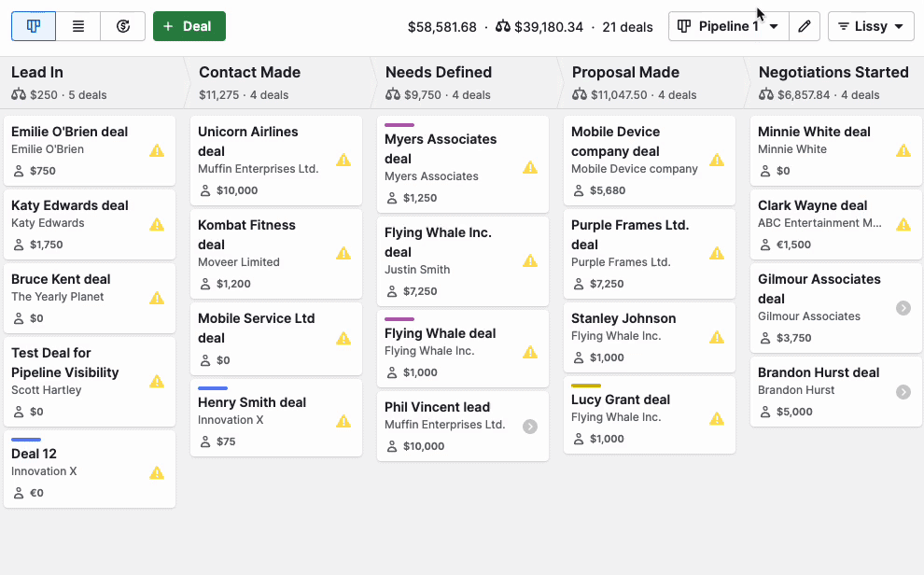Select the Negotiations Started stage header
The width and height of the screenshot is (924, 575).
point(833,72)
